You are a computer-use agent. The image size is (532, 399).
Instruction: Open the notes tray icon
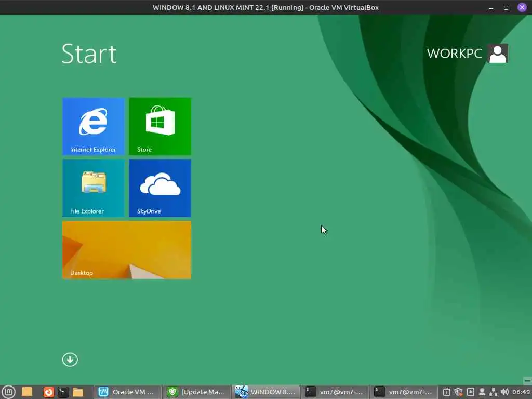(x=470, y=392)
